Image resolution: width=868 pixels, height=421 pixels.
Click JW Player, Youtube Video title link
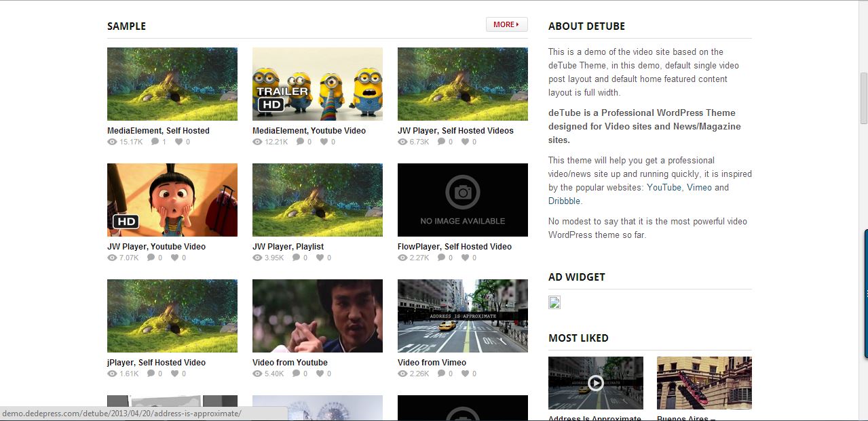point(156,247)
